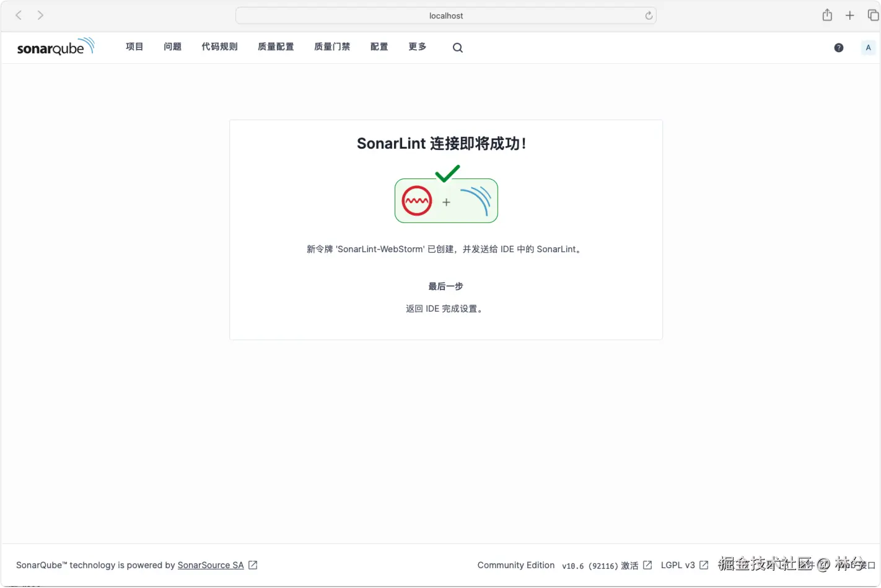The height and width of the screenshot is (588, 881).
Task: Click the browser share icon
Action: tap(827, 15)
